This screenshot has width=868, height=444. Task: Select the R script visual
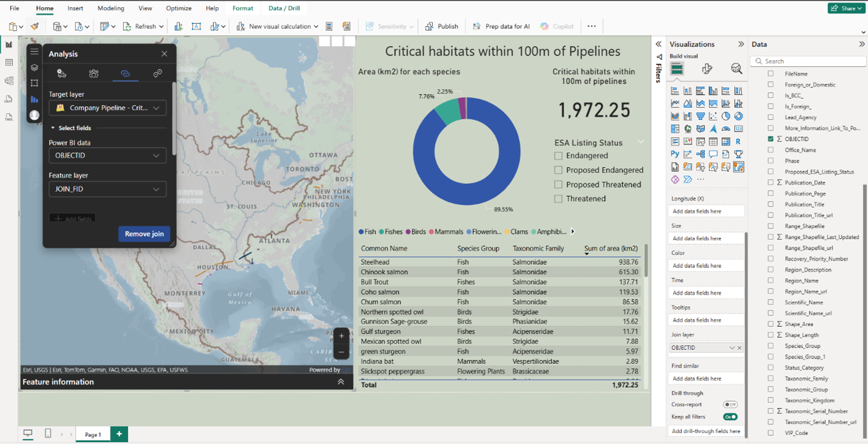coord(738,142)
